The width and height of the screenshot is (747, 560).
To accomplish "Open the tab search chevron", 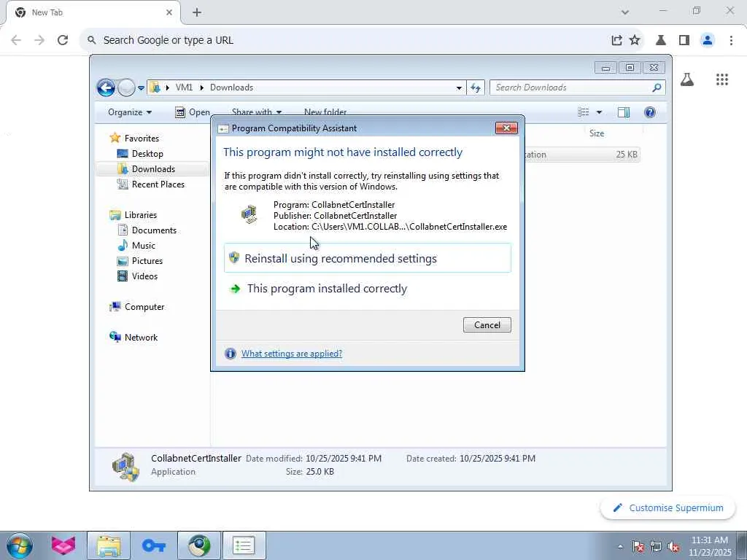I will (x=625, y=12).
